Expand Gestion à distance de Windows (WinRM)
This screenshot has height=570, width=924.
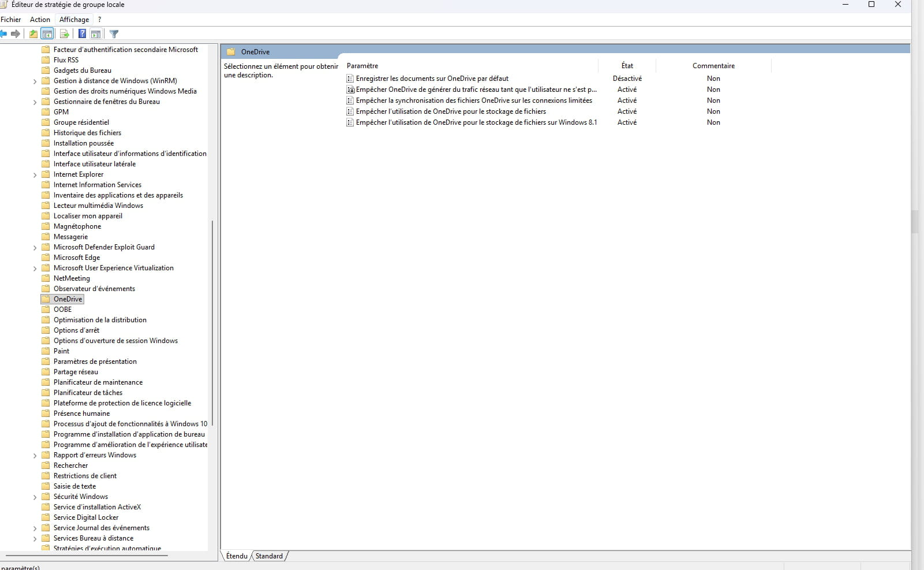[35, 81]
